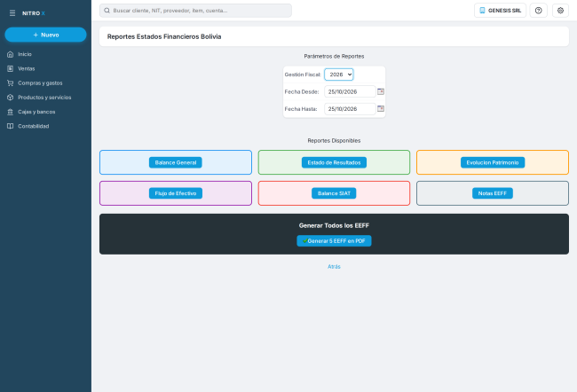The height and width of the screenshot is (392, 577).
Task: Click the Nuevo button
Action: [x=45, y=35]
